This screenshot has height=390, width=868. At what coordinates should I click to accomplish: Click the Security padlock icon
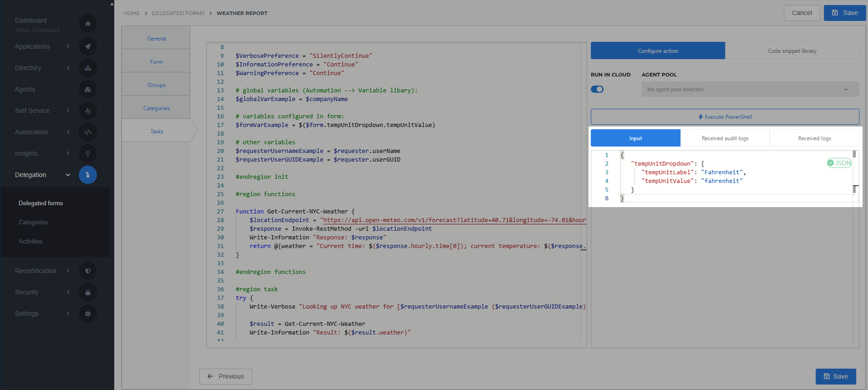[88, 292]
